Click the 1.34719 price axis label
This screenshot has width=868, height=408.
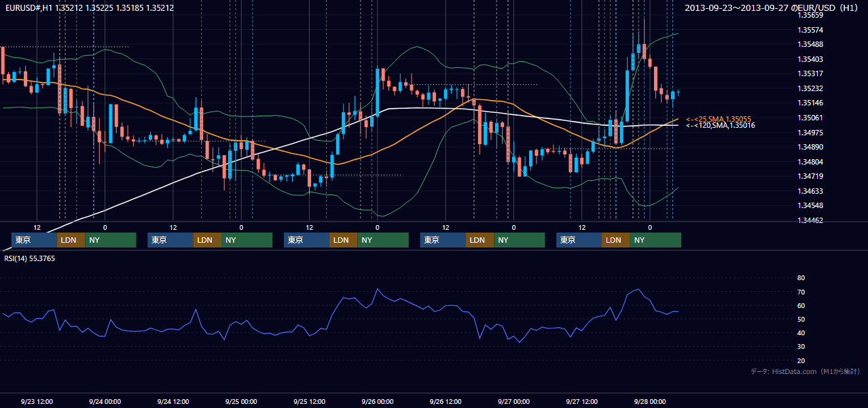[810, 176]
